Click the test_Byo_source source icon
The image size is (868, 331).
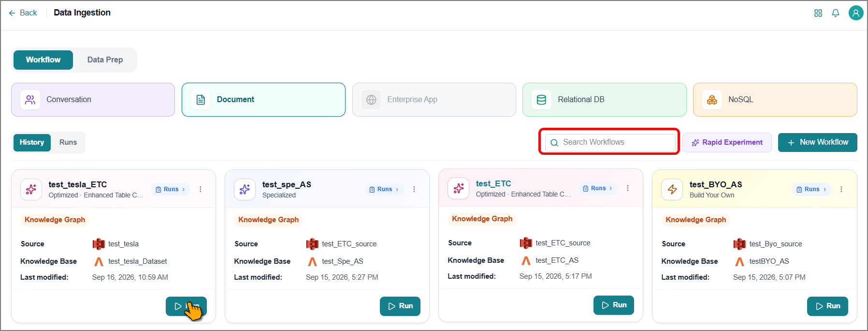pyautogui.click(x=739, y=244)
